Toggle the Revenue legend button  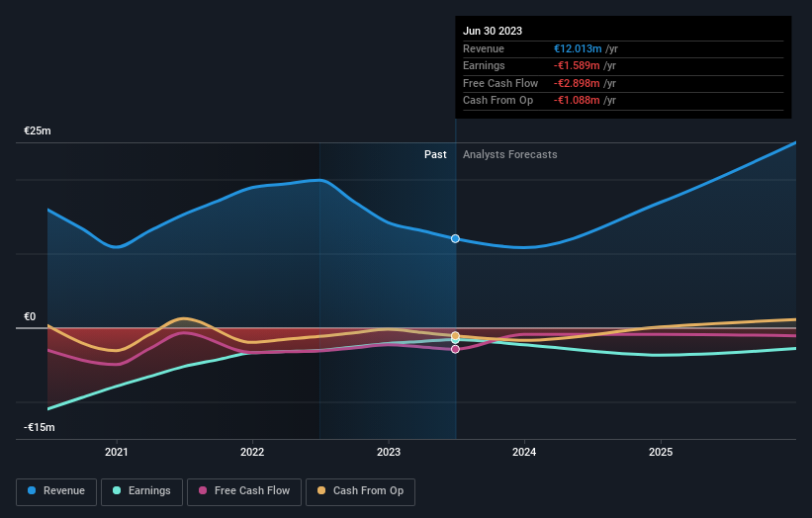(56, 491)
